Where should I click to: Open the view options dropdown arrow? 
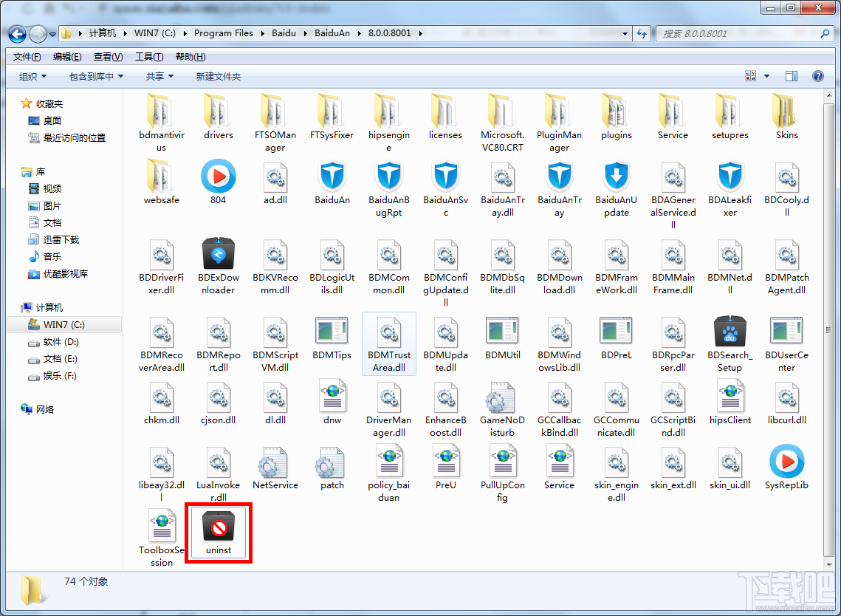tap(766, 76)
